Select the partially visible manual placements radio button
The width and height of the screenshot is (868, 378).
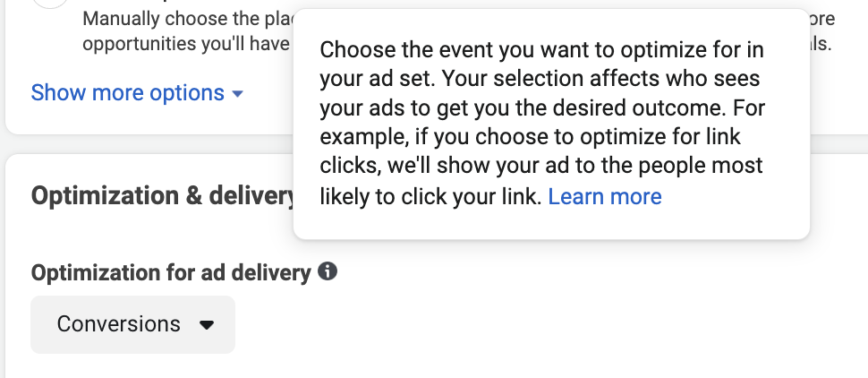click(50, 3)
